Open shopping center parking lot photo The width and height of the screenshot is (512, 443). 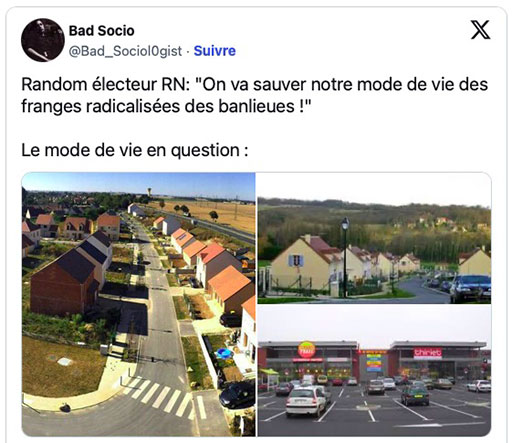374,371
